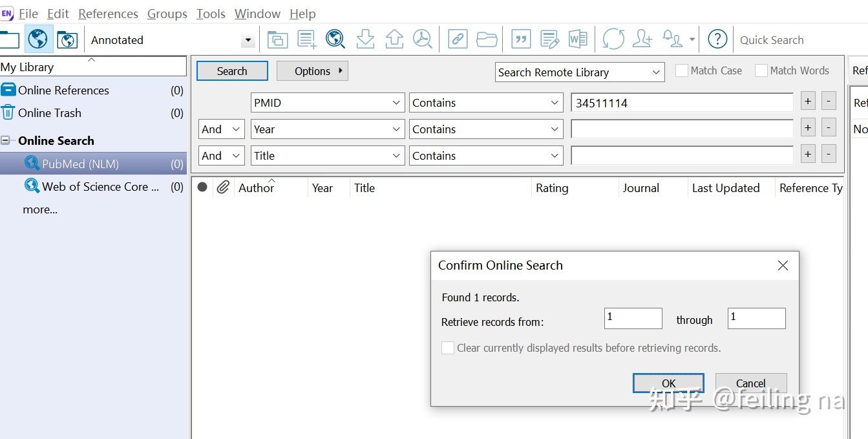The width and height of the screenshot is (868, 439).
Task: Click the through end record field
Action: pyautogui.click(x=756, y=318)
